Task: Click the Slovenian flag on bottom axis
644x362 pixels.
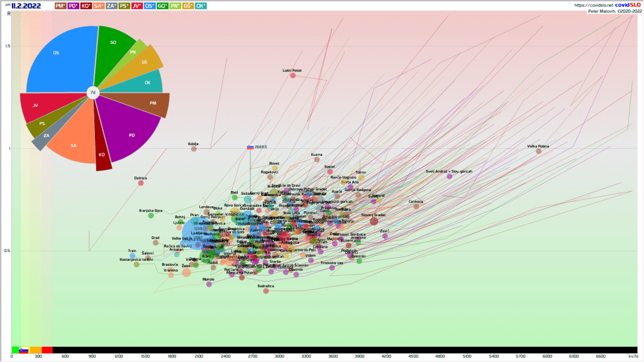Action: tap(23, 350)
